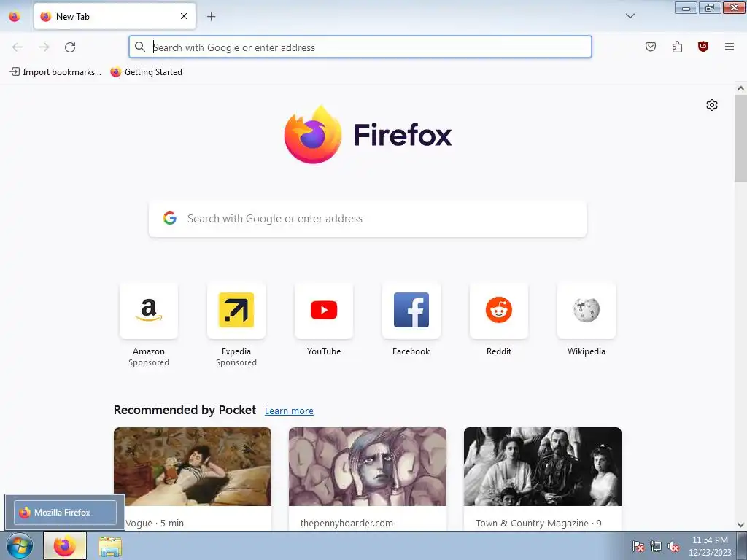This screenshot has width=747, height=560.
Task: Select the New Tab tab
Action: (x=115, y=16)
